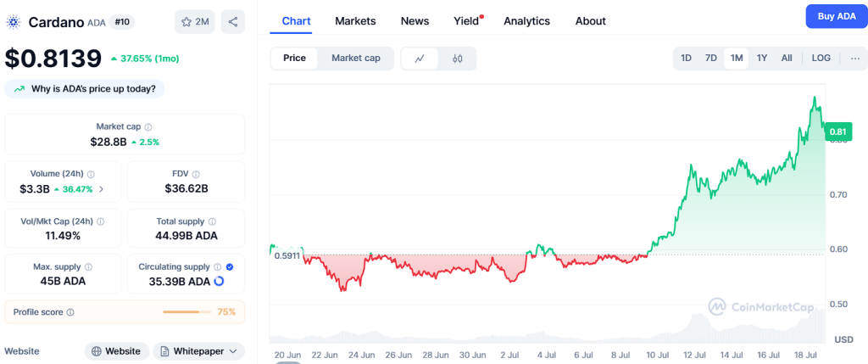Viewport: 868px width, 364px height.
Task: Open the share icon button
Action: pos(233,22)
